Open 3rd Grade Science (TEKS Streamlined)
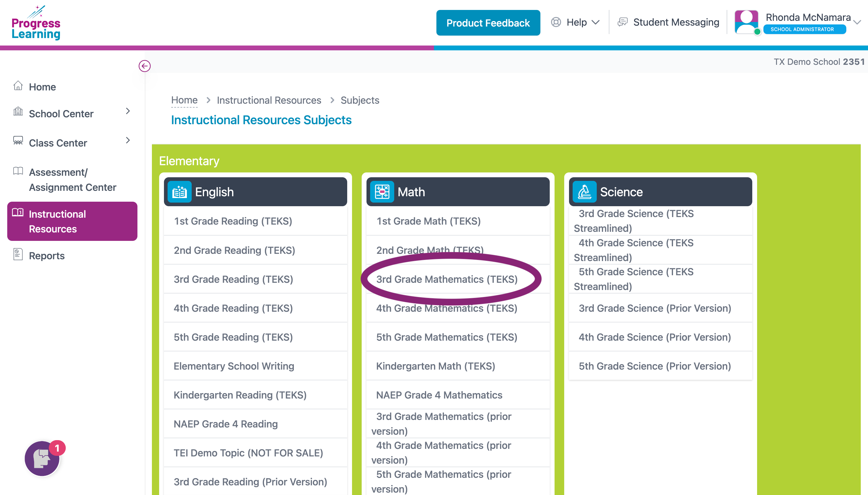The height and width of the screenshot is (495, 868). tap(660, 221)
